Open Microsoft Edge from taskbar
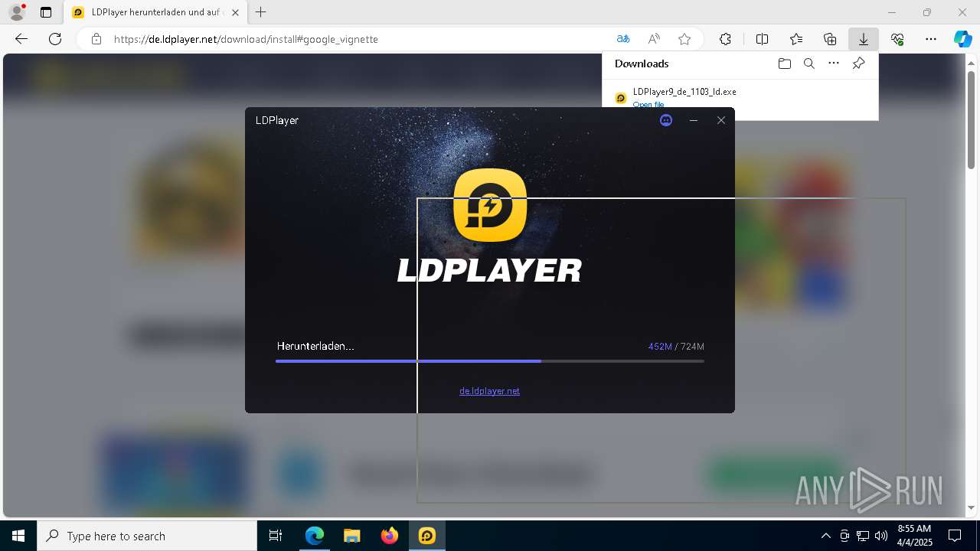This screenshot has height=551, width=980. pos(315,536)
